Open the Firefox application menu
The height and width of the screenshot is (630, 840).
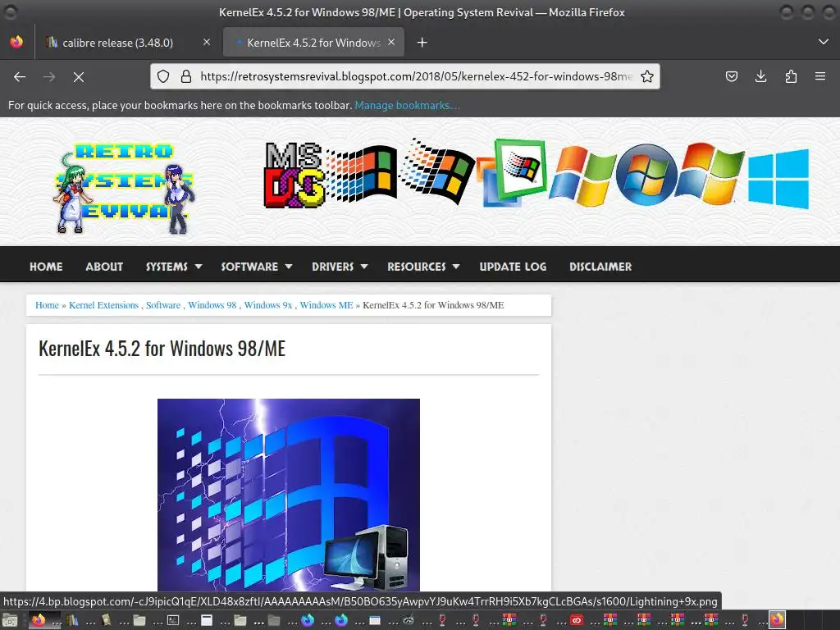point(820,76)
